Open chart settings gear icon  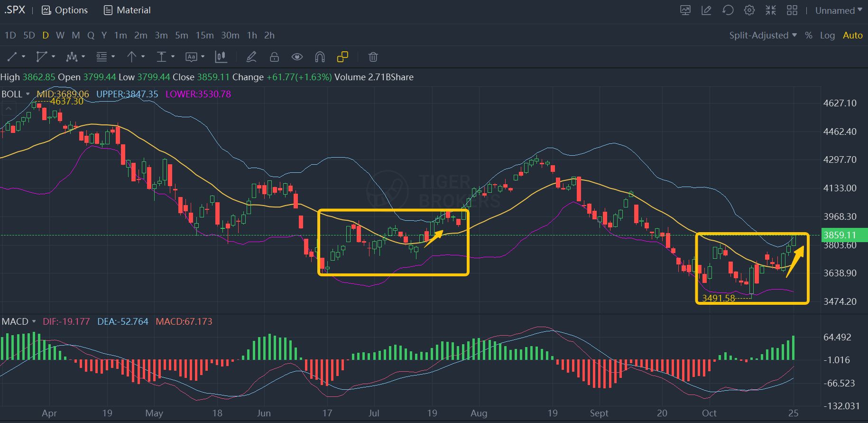(x=749, y=10)
